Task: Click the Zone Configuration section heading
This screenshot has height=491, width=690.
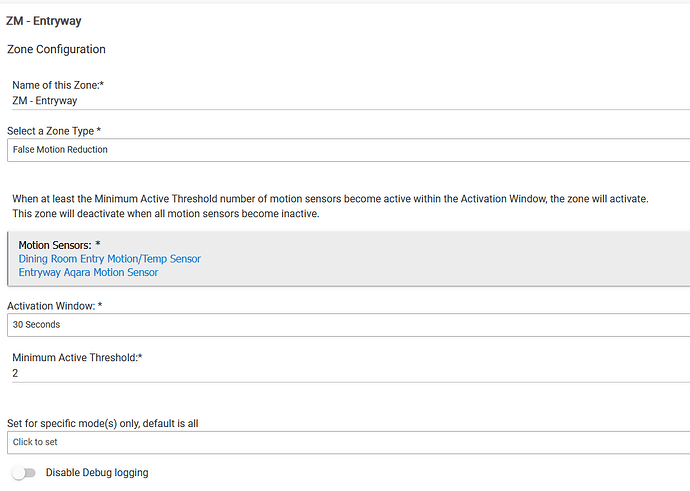Action: point(57,49)
